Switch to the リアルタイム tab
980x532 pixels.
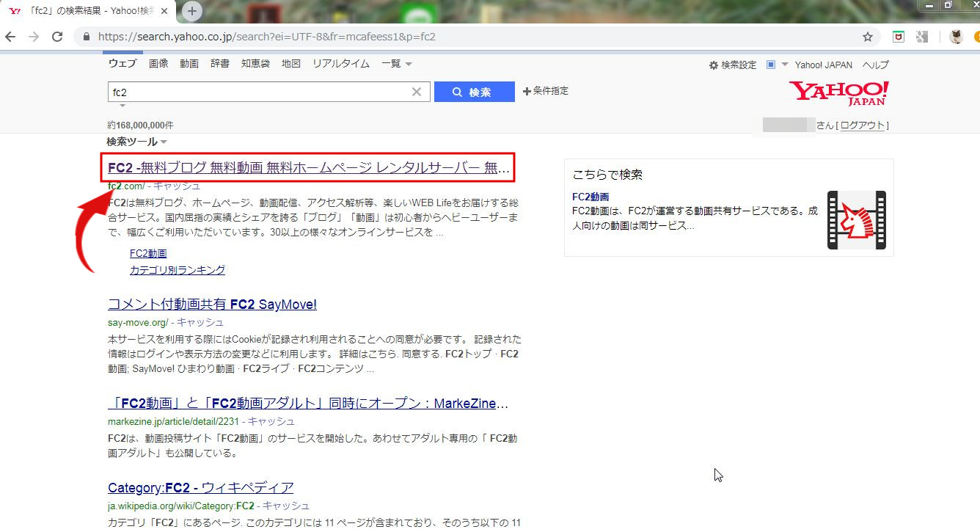point(341,64)
